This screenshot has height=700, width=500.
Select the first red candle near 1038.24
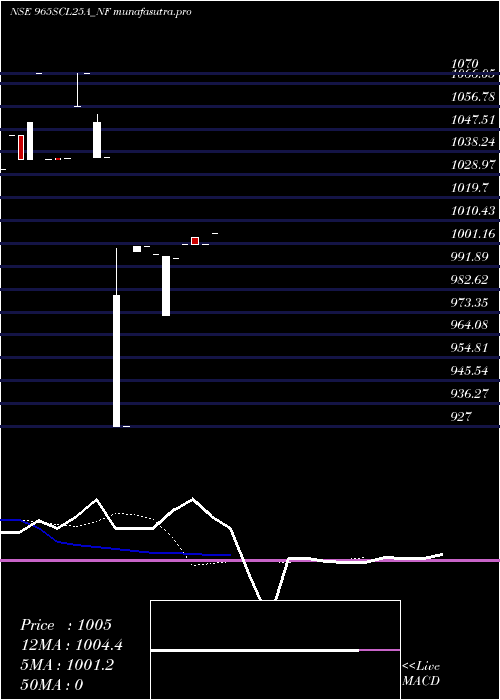coord(21,147)
